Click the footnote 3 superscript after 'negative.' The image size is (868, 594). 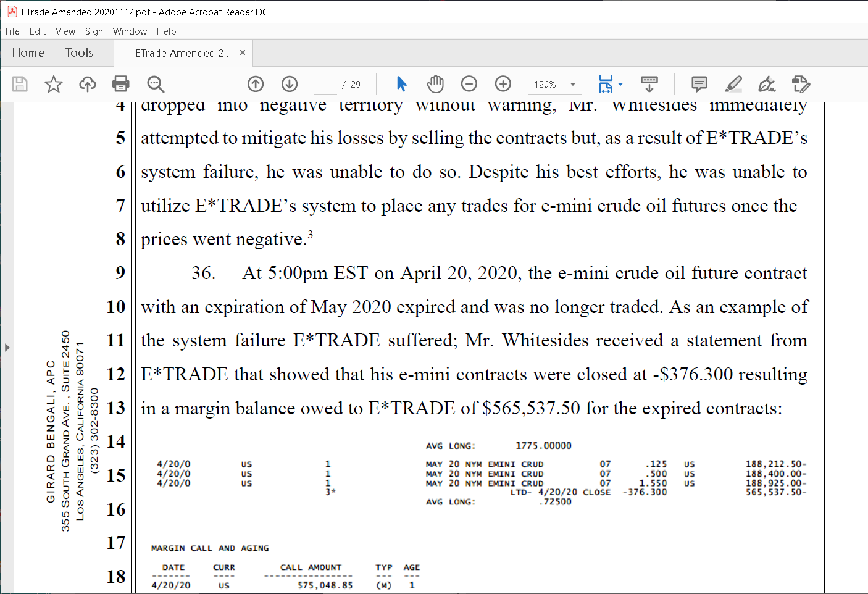point(310,233)
